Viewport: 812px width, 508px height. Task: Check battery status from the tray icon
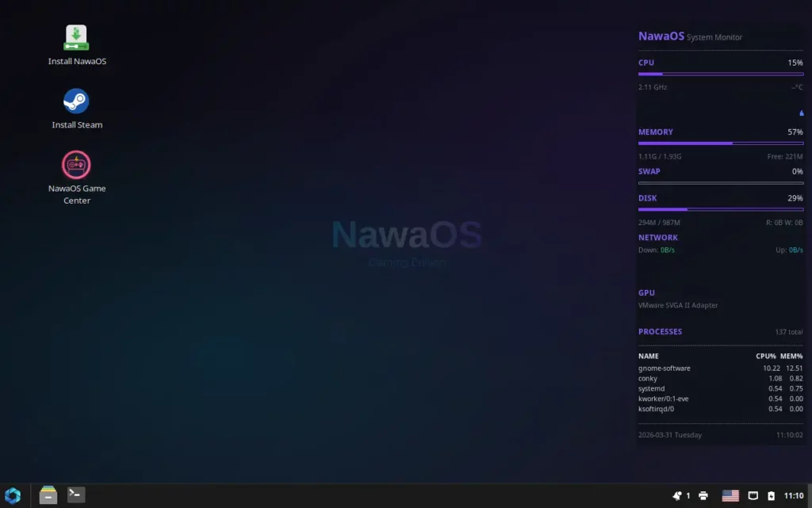(770, 495)
